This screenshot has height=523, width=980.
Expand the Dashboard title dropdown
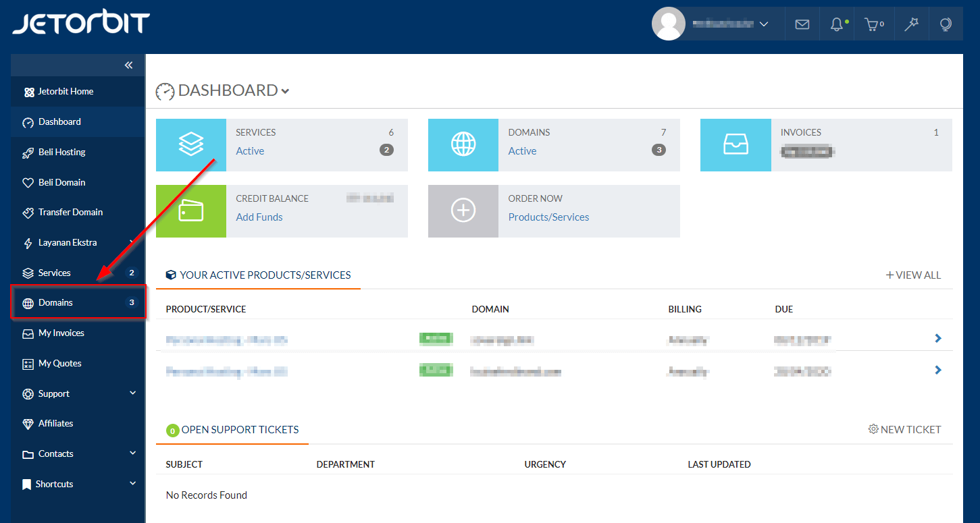click(286, 91)
